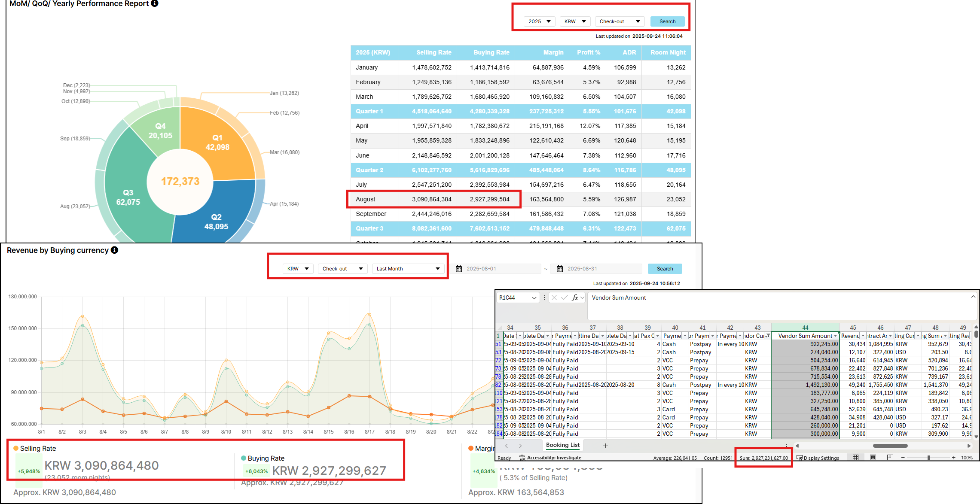Screen dimensions: 980x504
Task: Click Accessibility Investigate status icon
Action: point(522,458)
